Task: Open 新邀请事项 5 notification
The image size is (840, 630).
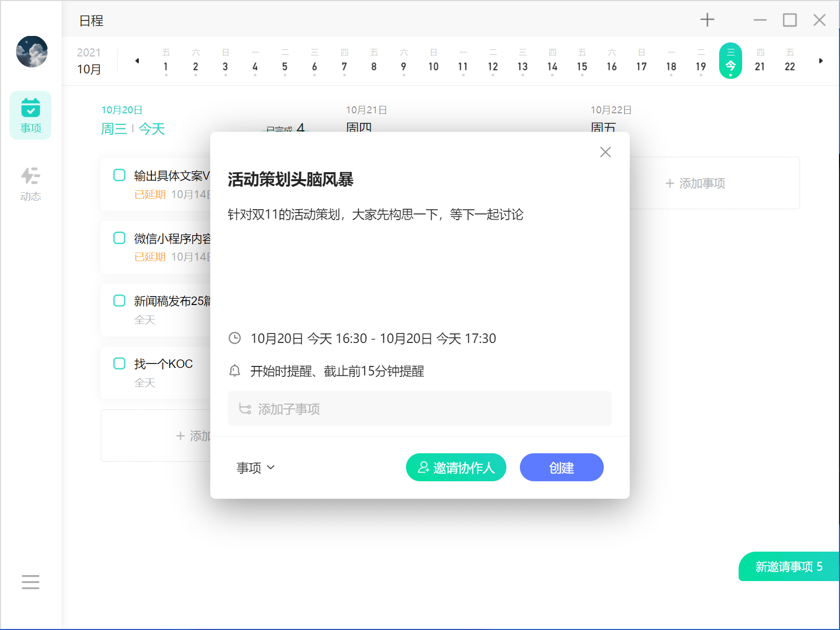Action: (x=789, y=567)
